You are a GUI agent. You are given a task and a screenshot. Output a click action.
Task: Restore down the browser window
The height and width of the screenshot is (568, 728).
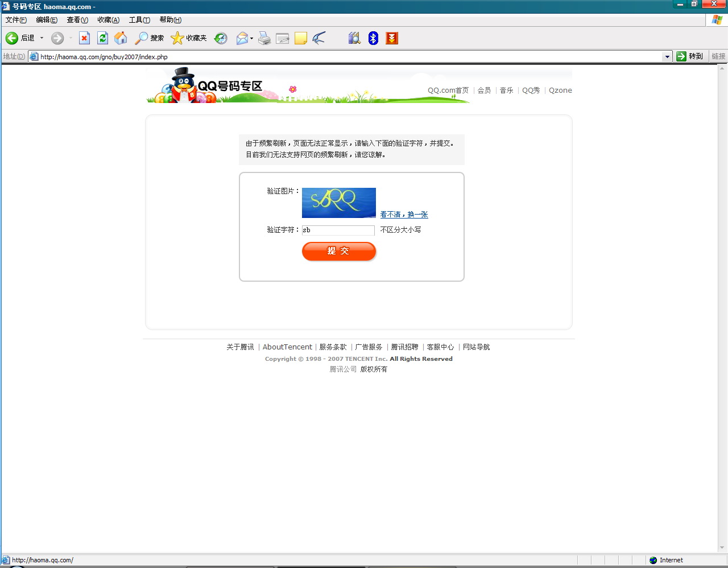[x=694, y=5]
